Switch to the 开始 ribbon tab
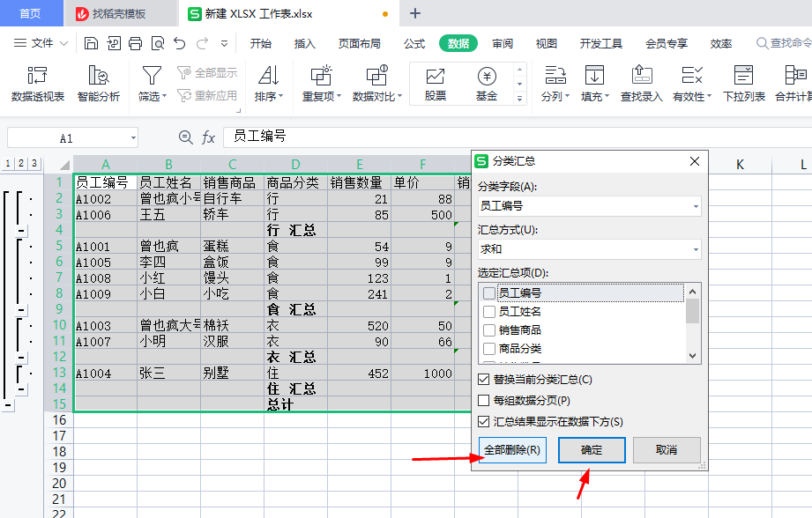812x518 pixels. 260,43
